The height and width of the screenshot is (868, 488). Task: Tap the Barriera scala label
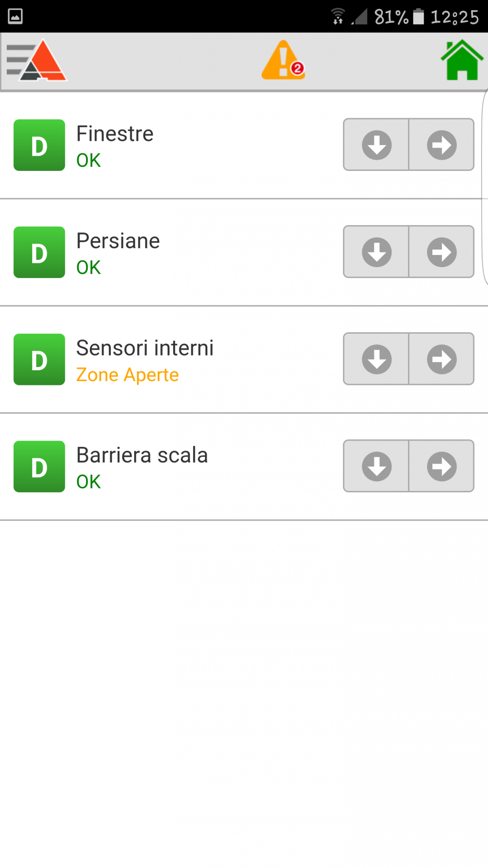(x=142, y=455)
